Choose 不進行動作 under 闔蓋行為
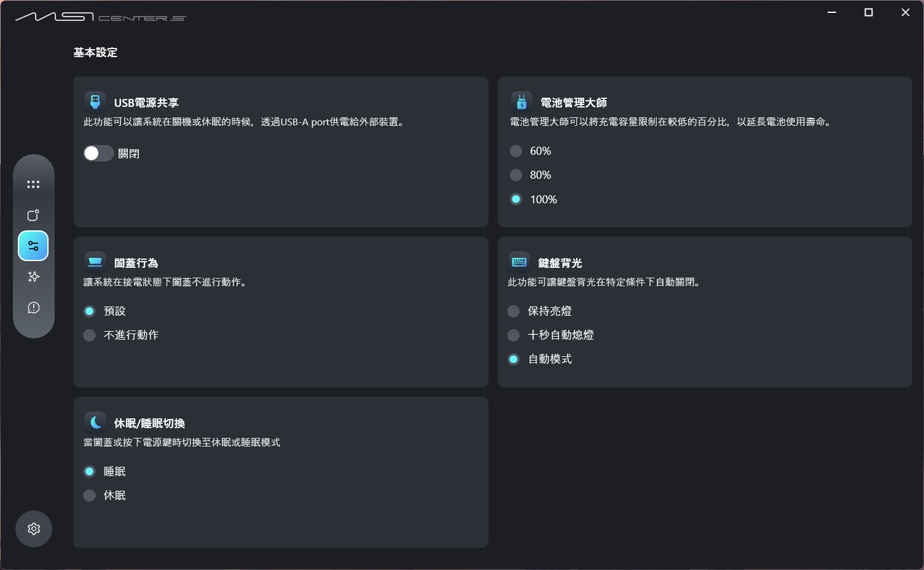 click(x=89, y=335)
